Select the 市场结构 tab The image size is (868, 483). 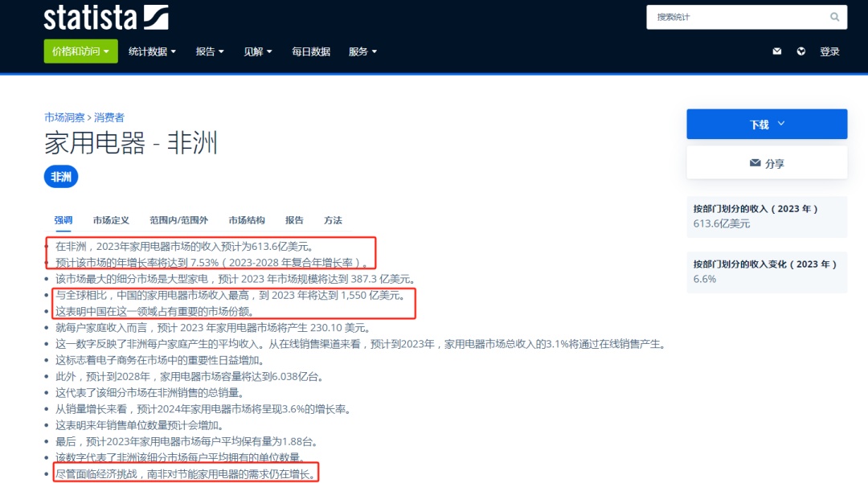[x=247, y=220]
